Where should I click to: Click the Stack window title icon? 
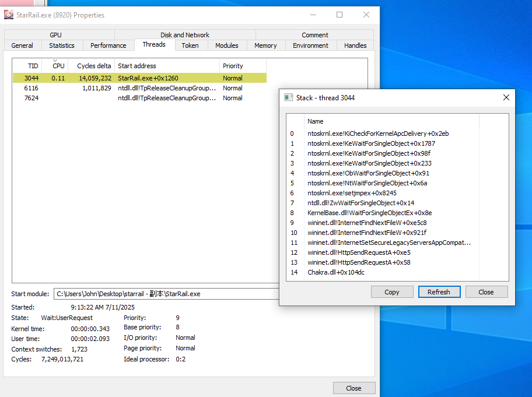pos(288,97)
